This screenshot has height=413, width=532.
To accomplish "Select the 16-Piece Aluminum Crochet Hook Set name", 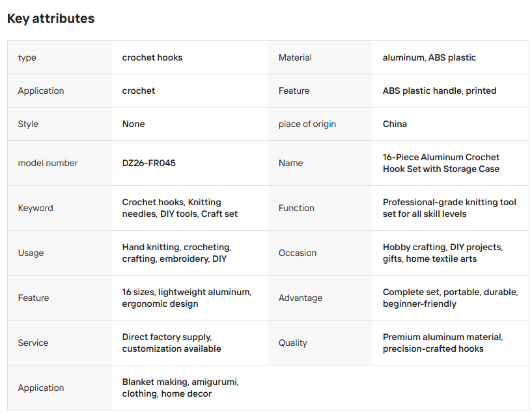I will 441,163.
